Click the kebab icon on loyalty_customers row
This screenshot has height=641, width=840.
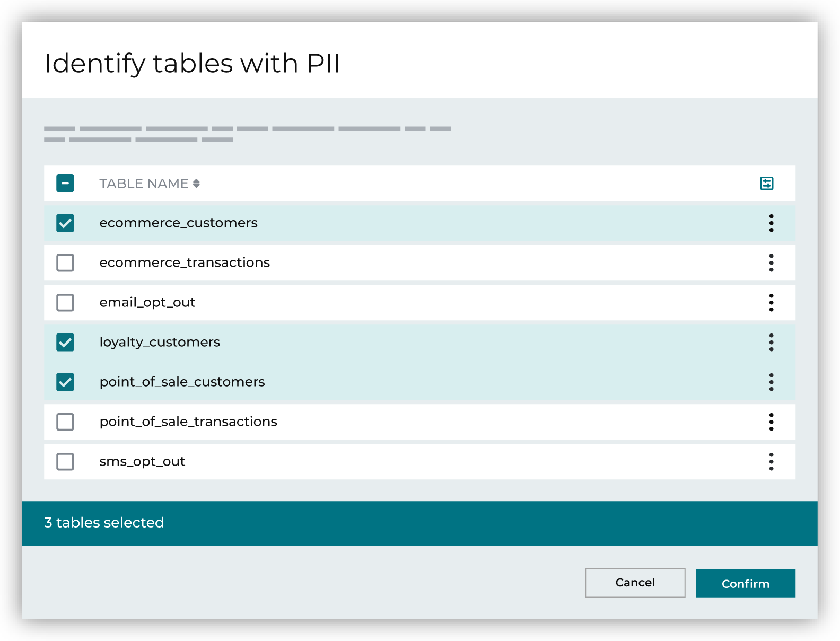771,342
